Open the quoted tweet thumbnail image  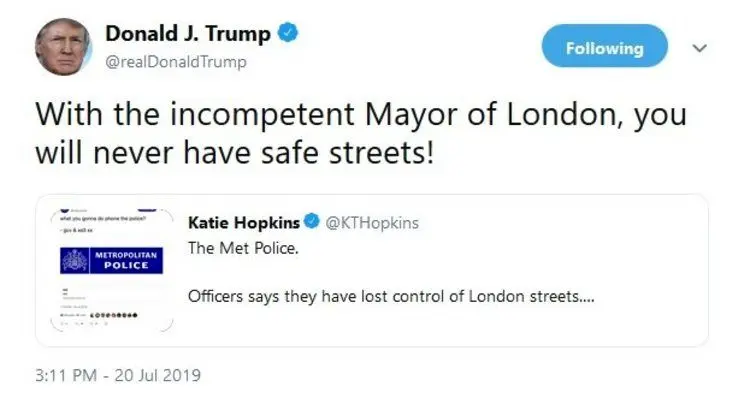click(x=111, y=270)
